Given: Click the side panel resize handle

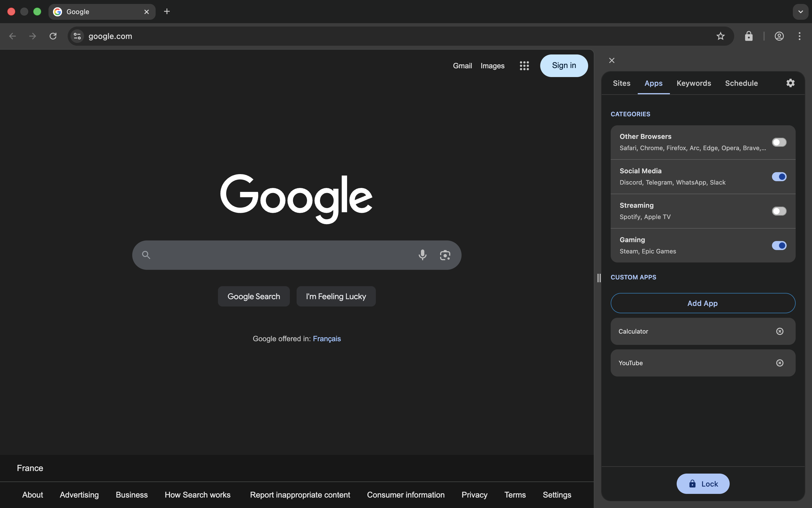Looking at the screenshot, I should pos(599,278).
